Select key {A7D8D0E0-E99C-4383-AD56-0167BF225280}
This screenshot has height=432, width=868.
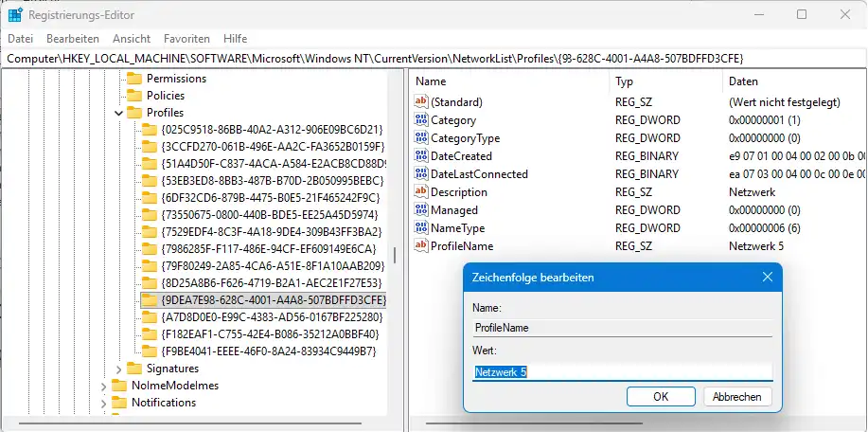272,317
